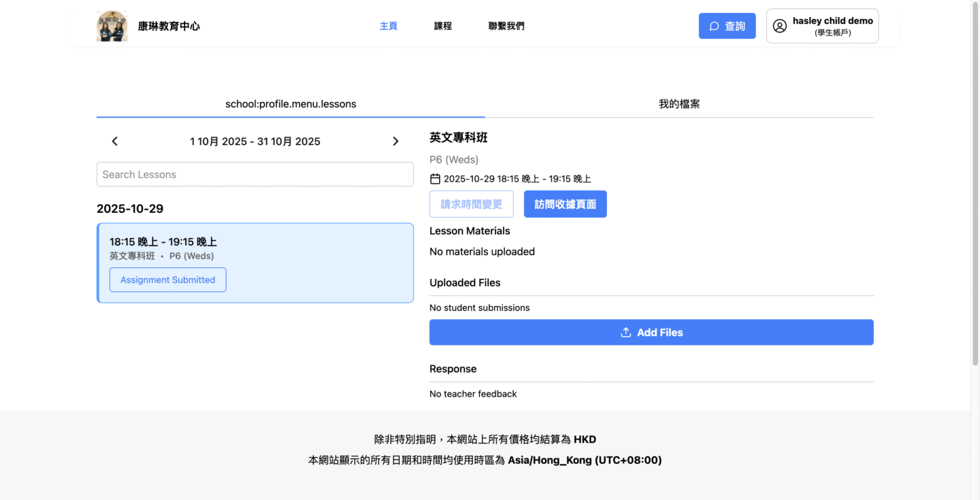
Task: Select the 18:15 晚上 lesson card
Action: coord(306,248)
